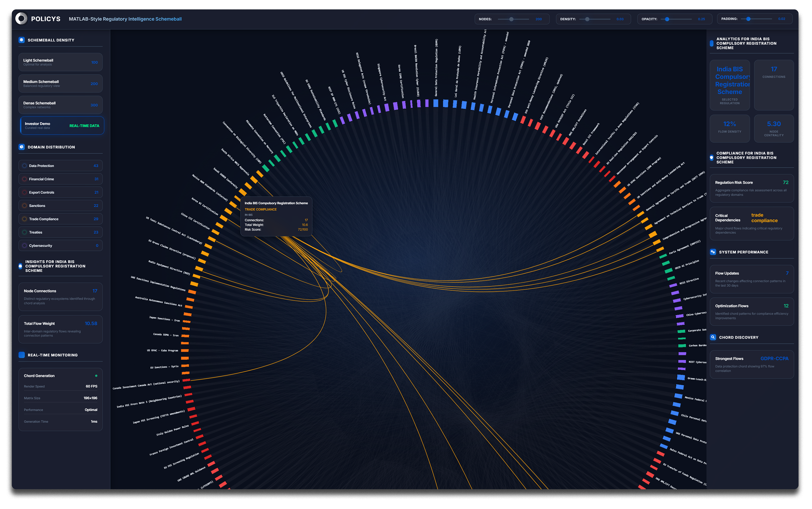The width and height of the screenshot is (812, 509).
Task: Click the Schemeball Density section icon
Action: [22, 40]
